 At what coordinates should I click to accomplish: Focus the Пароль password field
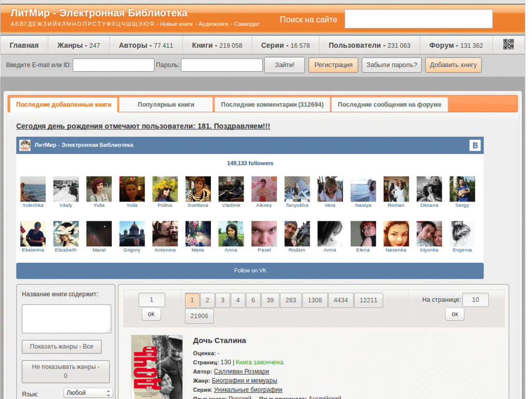(222, 65)
